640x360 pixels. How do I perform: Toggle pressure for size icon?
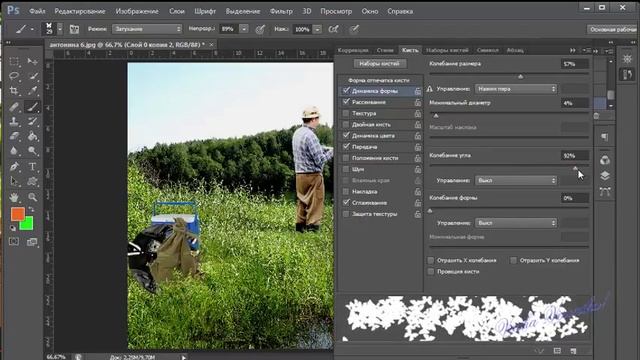click(354, 29)
